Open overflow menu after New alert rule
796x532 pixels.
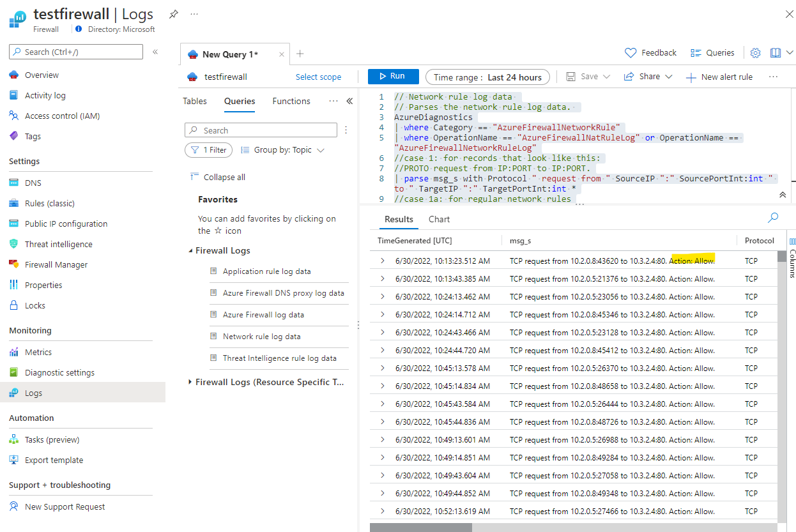(773, 77)
